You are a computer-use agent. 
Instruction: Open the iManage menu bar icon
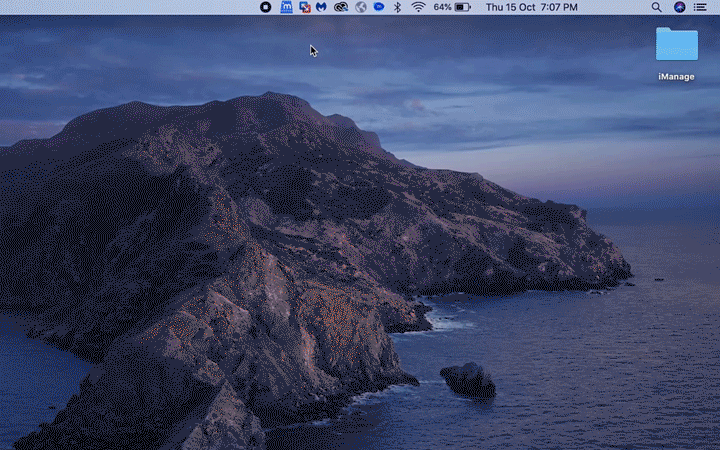(287, 7)
